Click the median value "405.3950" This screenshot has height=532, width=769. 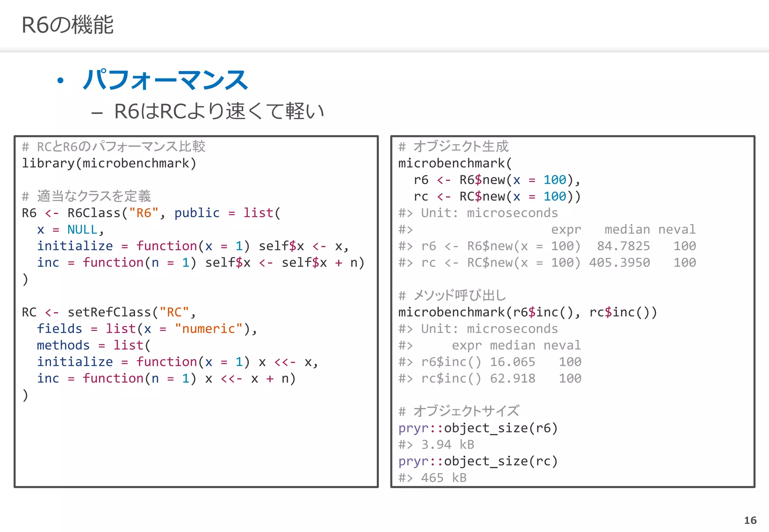[x=620, y=262]
